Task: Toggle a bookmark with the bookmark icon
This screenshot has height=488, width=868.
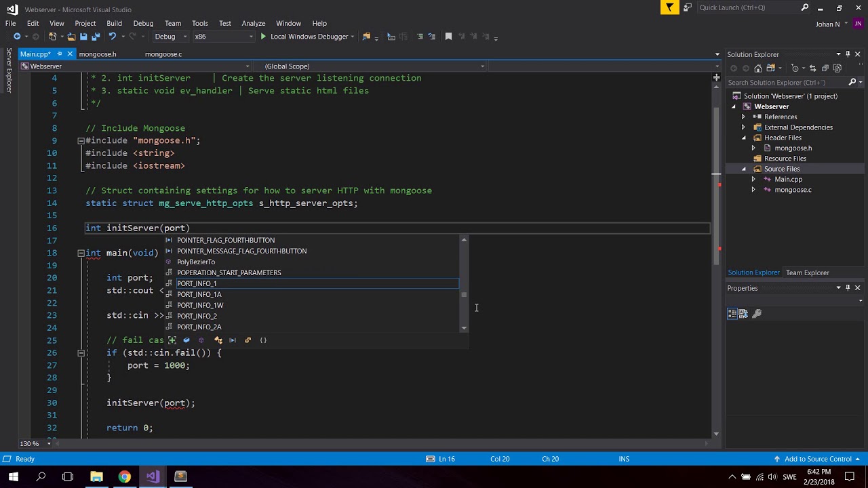Action: [x=448, y=37]
